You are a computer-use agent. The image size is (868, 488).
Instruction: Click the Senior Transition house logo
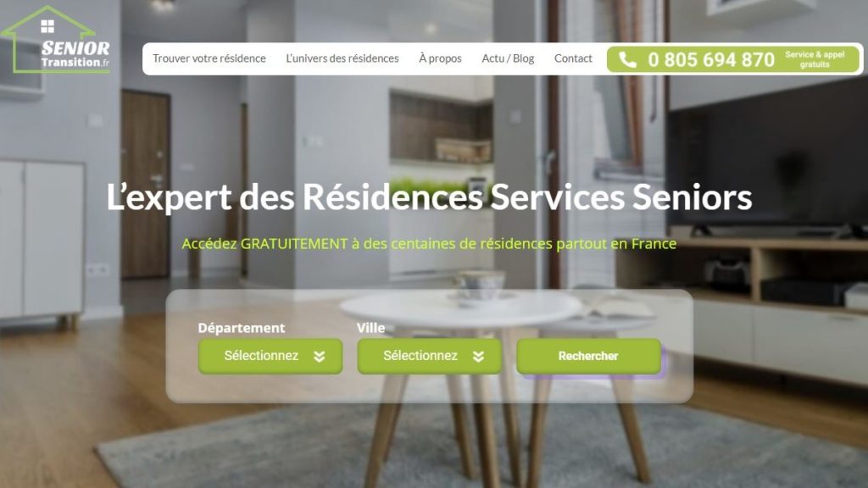tap(55, 40)
